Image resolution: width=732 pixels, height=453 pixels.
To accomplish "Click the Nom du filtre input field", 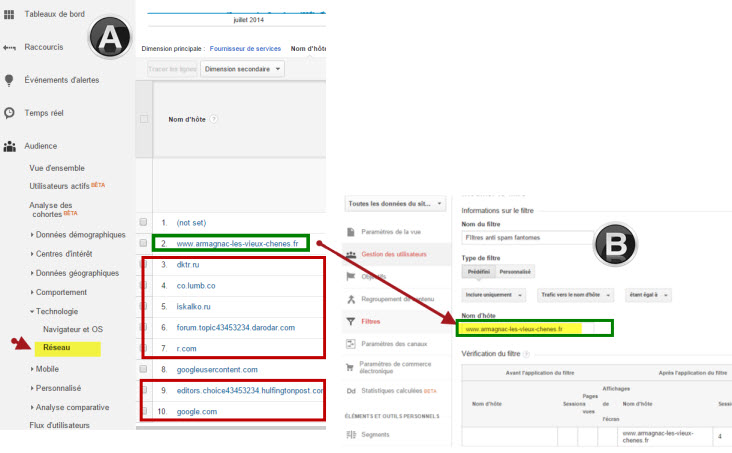I will 528,238.
